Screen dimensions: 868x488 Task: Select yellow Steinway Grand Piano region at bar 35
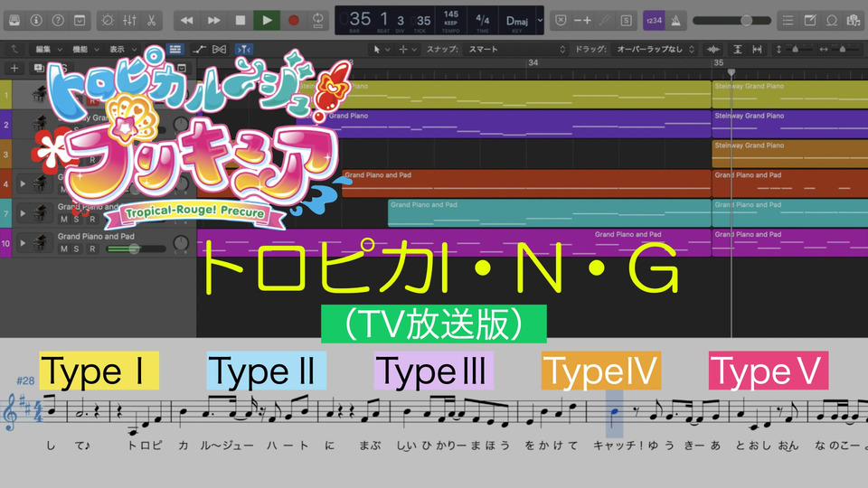[x=790, y=94]
